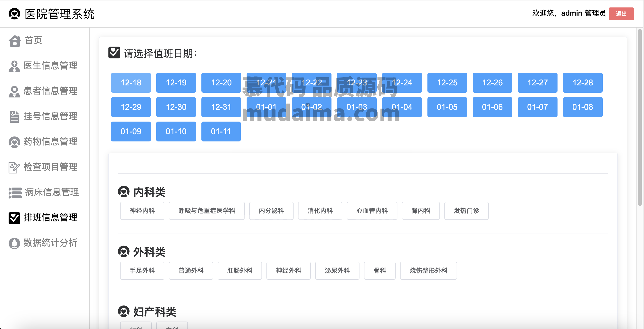The width and height of the screenshot is (644, 329).
Task: Select the 骨科 department
Action: tap(380, 270)
